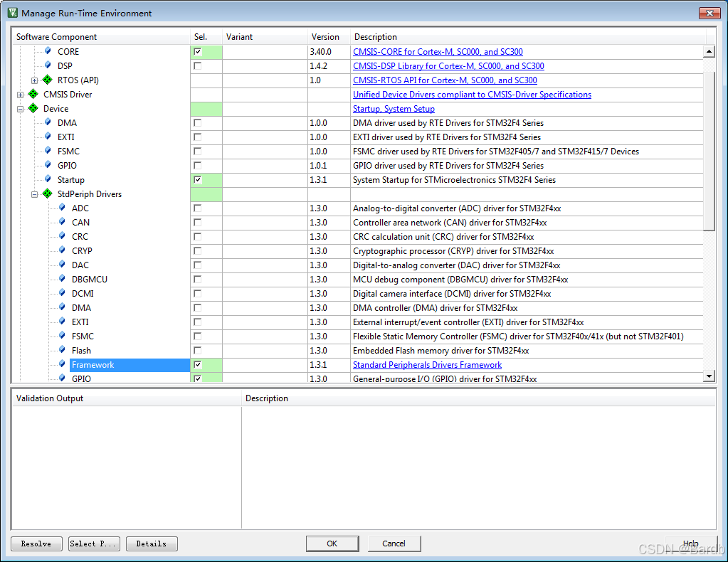Click the blue icon beside StdPeriph DMA controller

click(62, 307)
